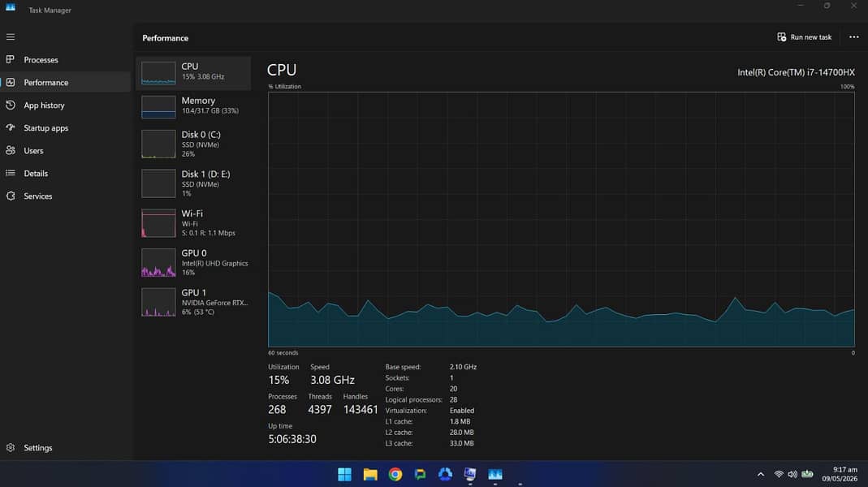The height and width of the screenshot is (487, 868).
Task: Click the Startup apps gauge icon
Action: click(11, 127)
